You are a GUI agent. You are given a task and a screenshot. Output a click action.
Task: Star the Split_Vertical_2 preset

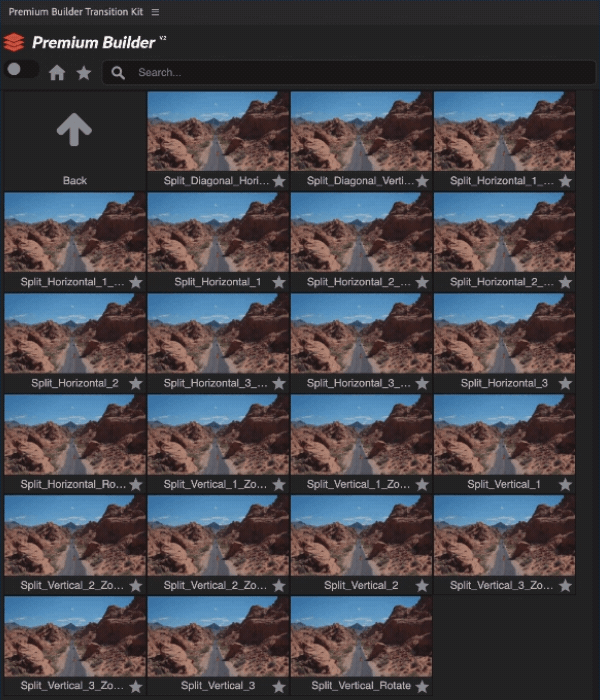[x=422, y=585]
